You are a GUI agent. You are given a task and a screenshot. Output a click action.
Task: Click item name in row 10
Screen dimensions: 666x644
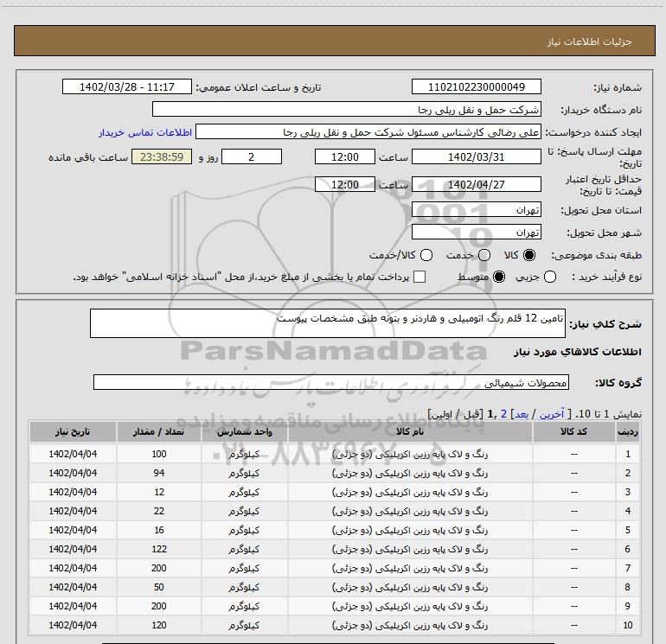pos(410,625)
